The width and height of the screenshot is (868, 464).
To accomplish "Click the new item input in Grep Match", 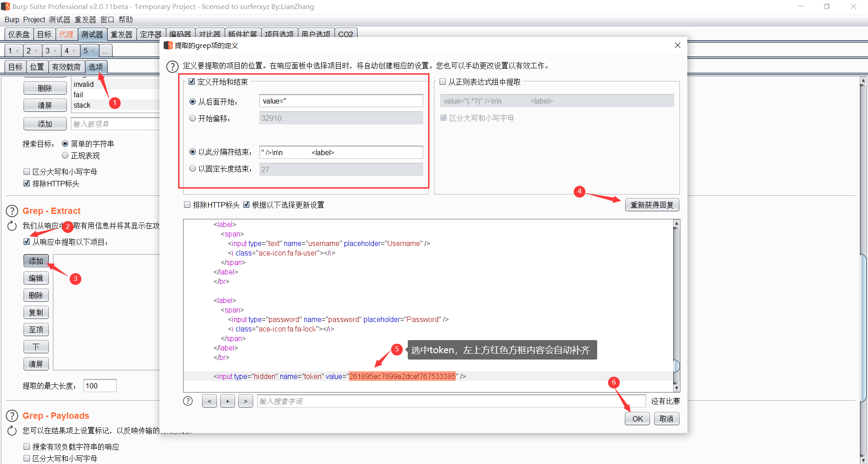I will (116, 124).
